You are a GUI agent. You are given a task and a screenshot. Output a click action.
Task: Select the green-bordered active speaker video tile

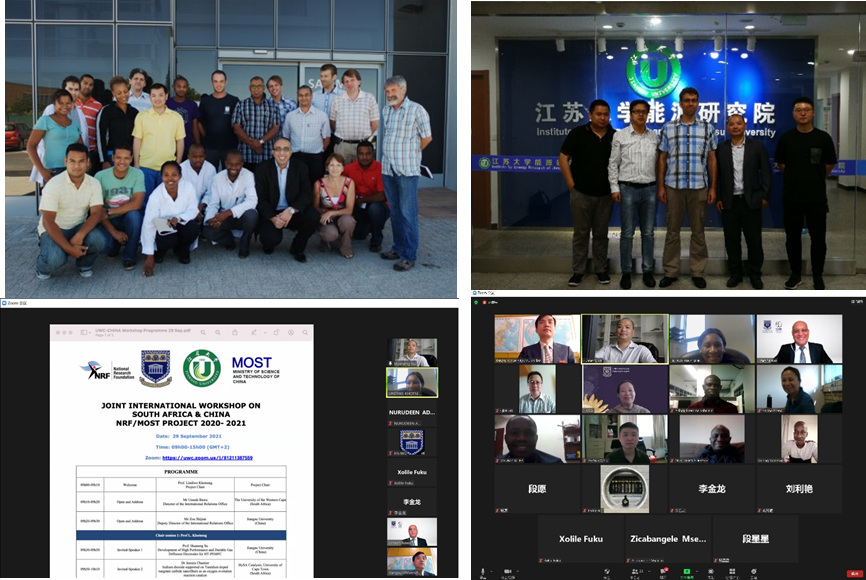(625, 339)
